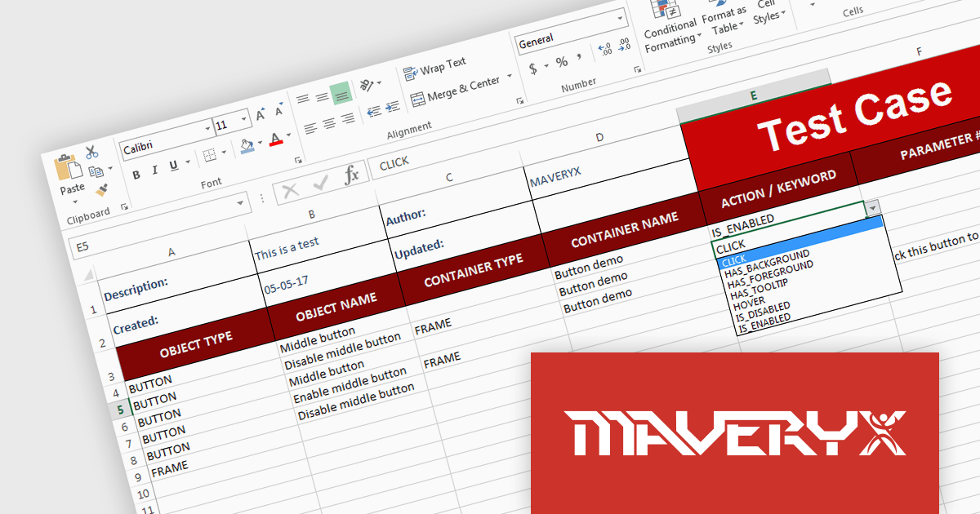Click the Borders icon

pyautogui.click(x=209, y=155)
